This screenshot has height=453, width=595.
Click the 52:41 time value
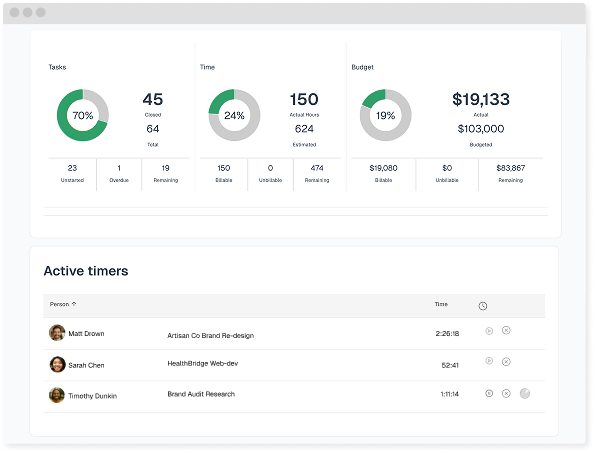click(450, 365)
